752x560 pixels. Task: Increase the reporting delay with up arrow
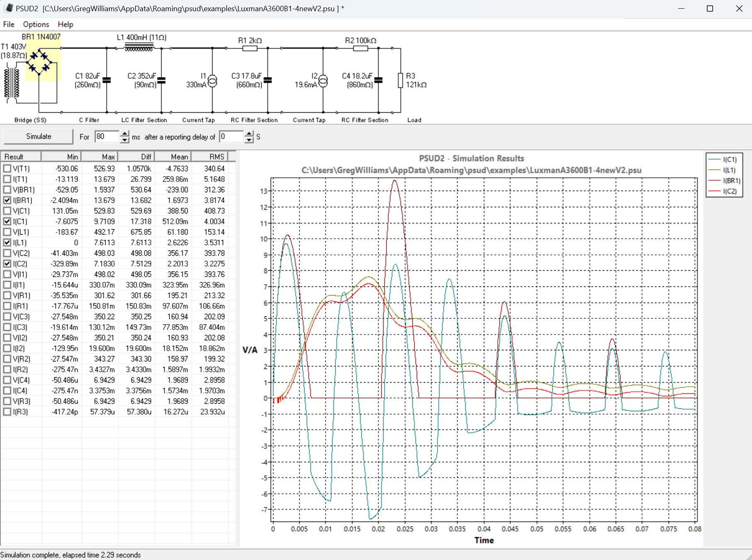pyautogui.click(x=249, y=133)
